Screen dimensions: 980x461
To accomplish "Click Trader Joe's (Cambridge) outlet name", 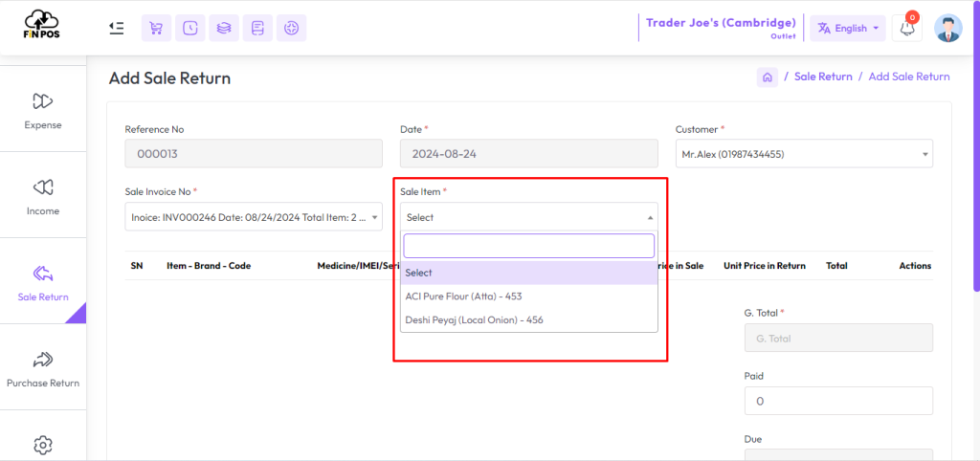I will coord(721,23).
